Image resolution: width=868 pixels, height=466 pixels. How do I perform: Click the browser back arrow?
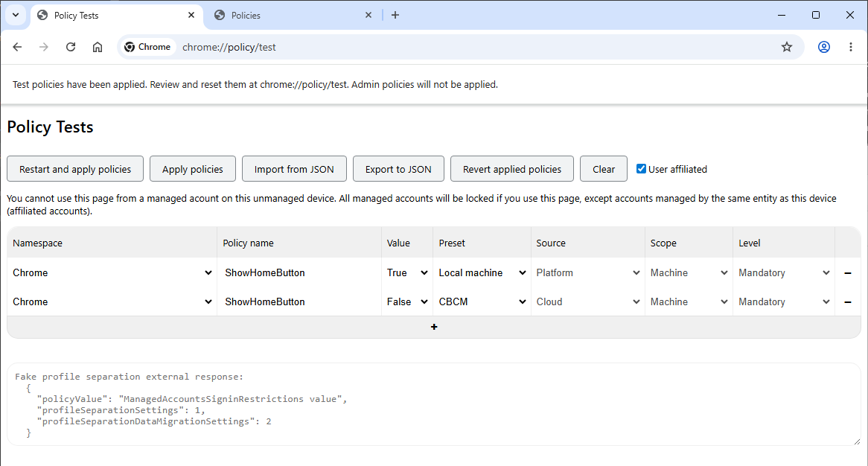[x=17, y=47]
